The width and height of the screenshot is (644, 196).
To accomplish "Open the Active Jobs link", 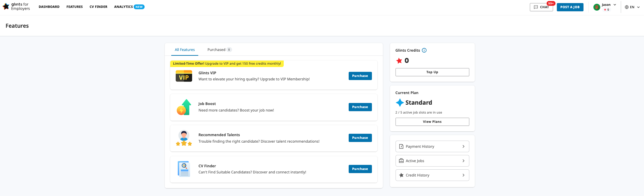I will click(432, 161).
